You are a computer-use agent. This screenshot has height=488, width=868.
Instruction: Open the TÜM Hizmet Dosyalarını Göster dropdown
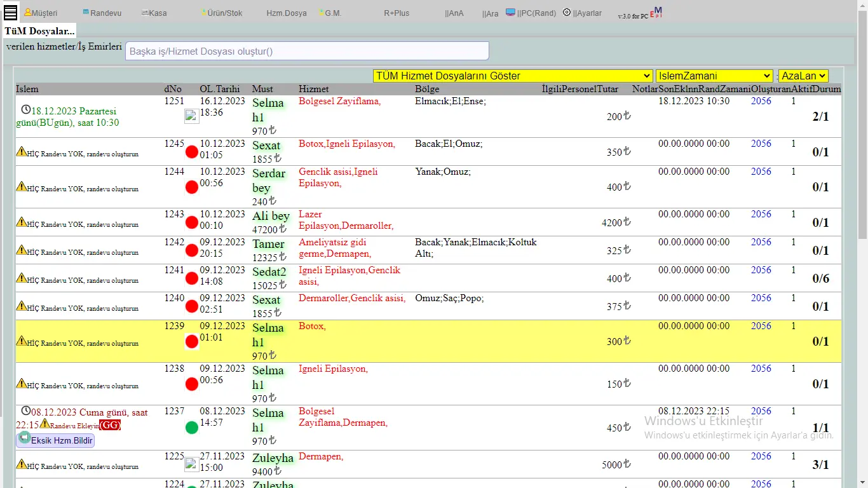513,76
